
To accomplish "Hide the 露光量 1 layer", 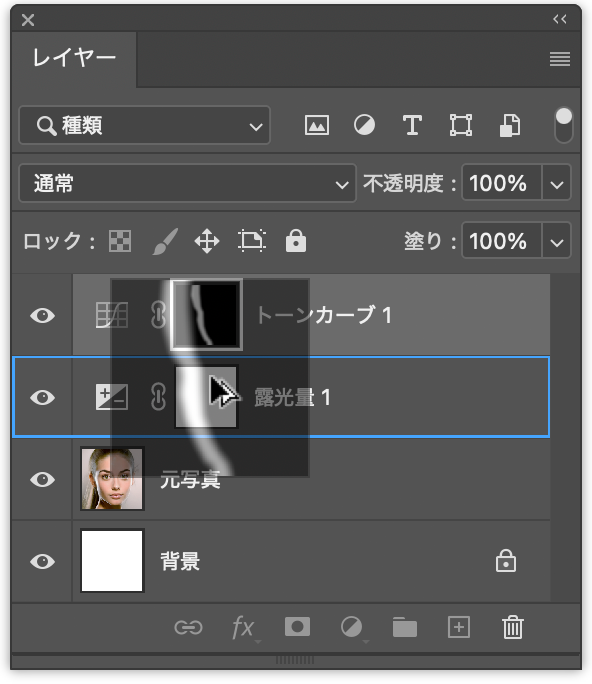I will click(42, 397).
